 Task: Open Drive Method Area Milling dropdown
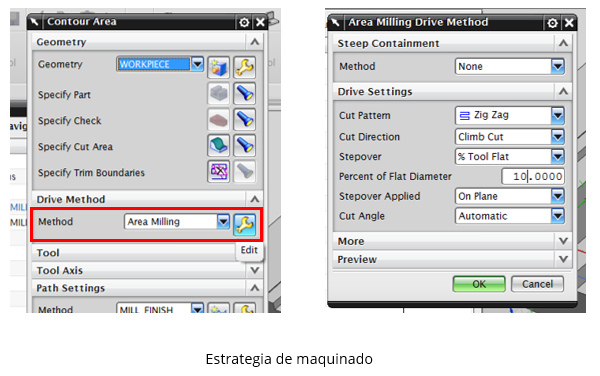pos(223,221)
